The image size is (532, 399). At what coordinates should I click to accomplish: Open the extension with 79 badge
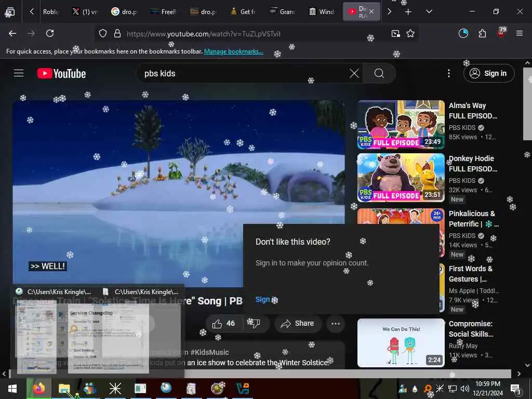(501, 33)
